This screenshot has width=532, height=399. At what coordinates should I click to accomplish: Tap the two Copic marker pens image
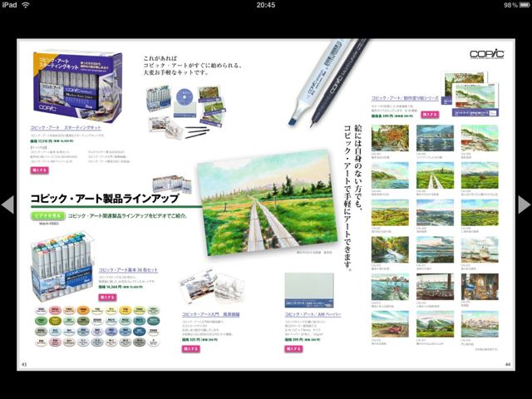pyautogui.click(x=328, y=83)
